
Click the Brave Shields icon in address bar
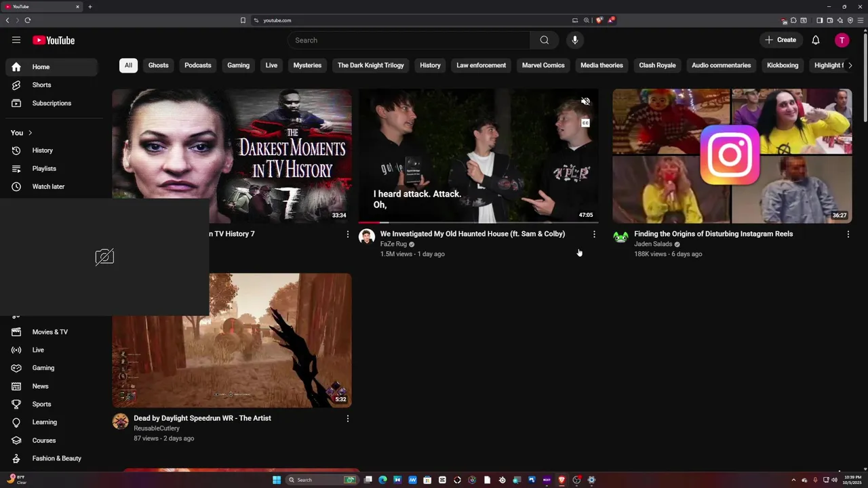599,20
